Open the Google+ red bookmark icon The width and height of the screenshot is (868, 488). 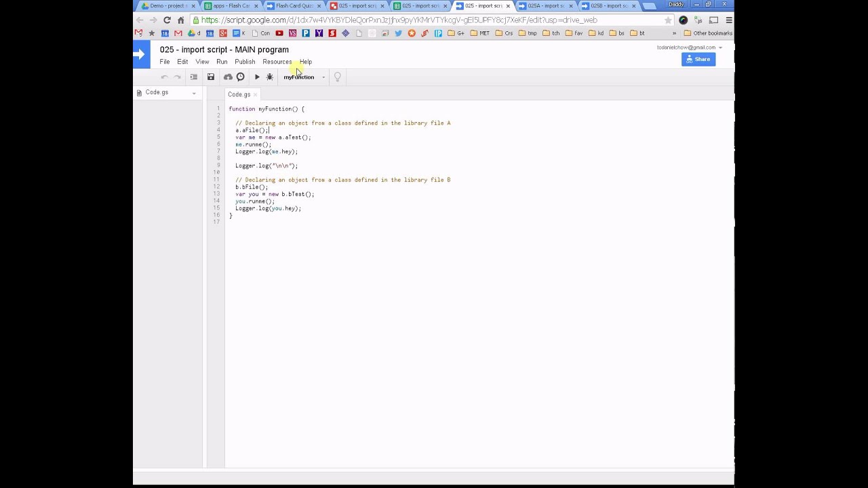[223, 33]
